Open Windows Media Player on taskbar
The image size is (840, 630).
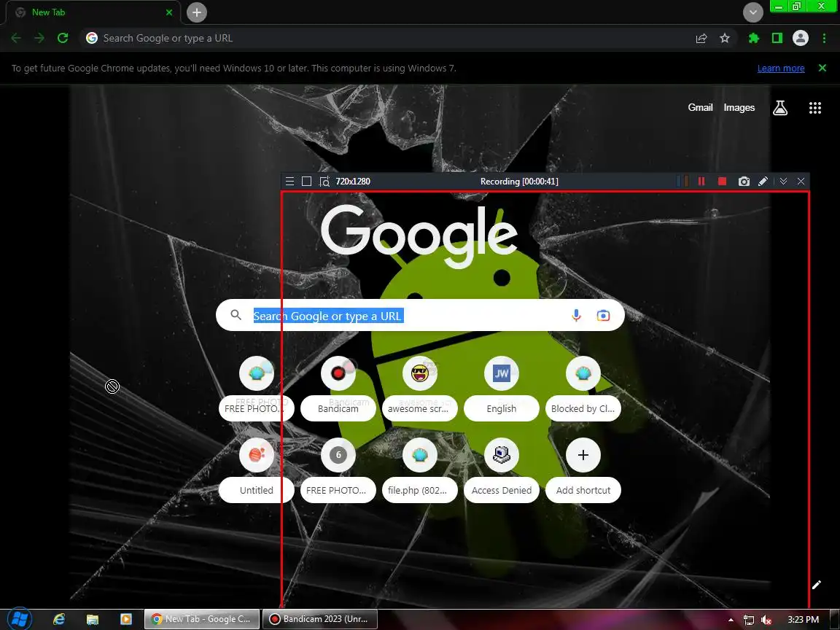coord(126,619)
